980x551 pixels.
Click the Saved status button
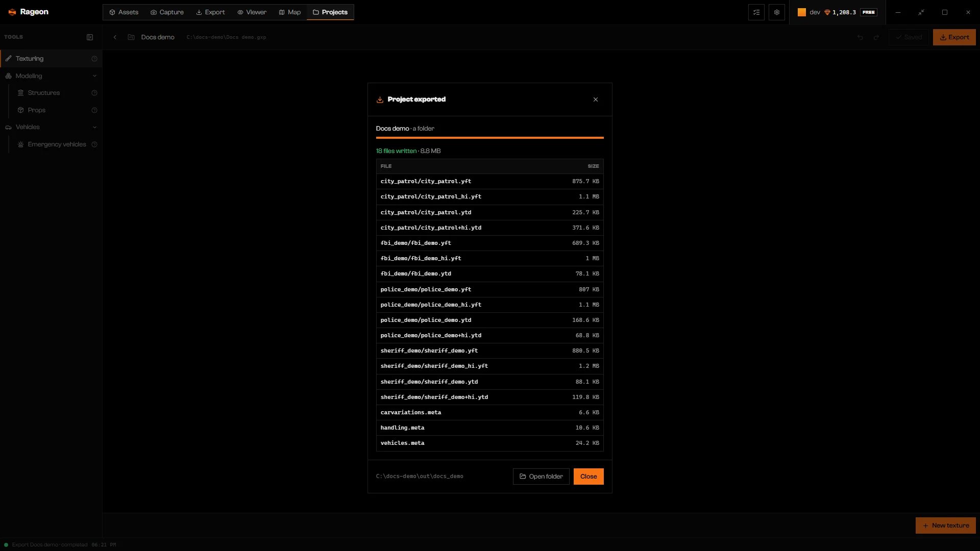tap(909, 37)
